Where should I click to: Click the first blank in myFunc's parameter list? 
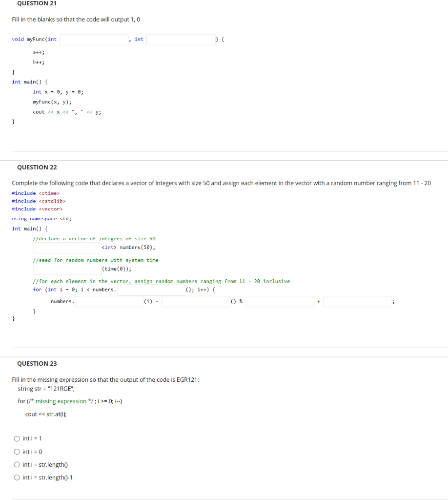click(94, 39)
